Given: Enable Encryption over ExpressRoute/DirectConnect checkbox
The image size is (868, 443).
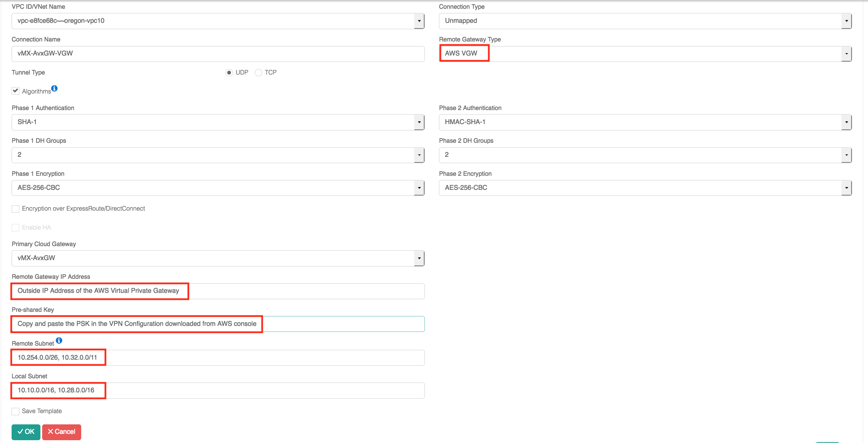Looking at the screenshot, I should click(15, 209).
